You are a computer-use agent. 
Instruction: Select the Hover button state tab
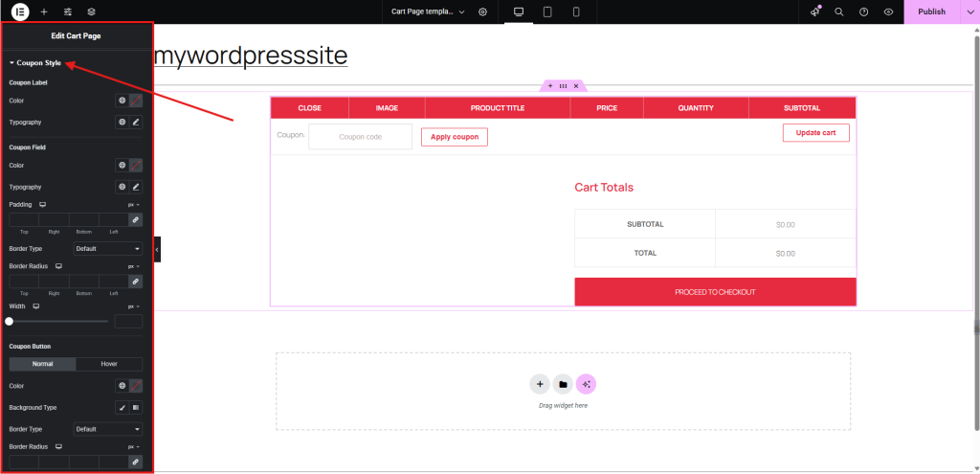tap(109, 364)
